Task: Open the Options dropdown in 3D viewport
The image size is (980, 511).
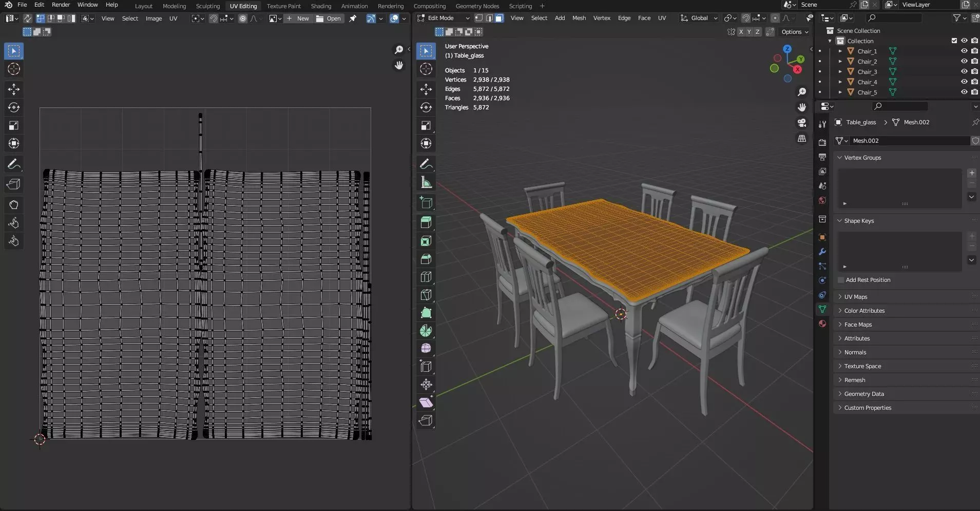Action: pyautogui.click(x=795, y=32)
